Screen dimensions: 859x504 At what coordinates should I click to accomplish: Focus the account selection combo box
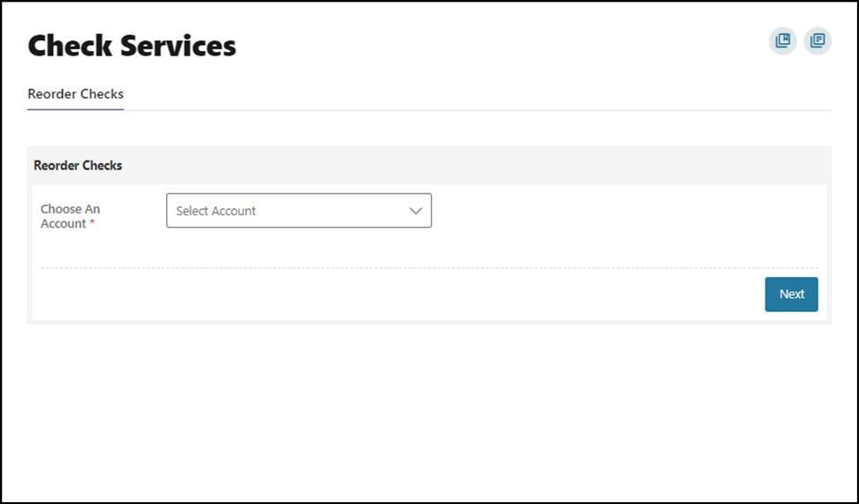(298, 211)
